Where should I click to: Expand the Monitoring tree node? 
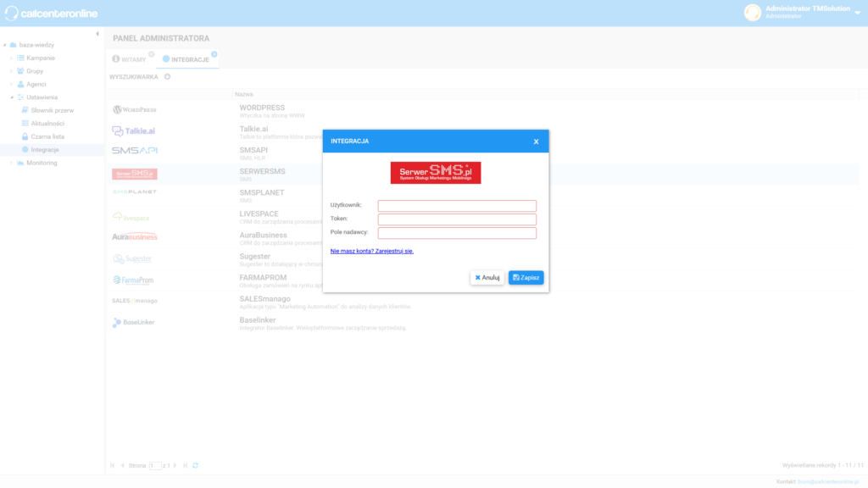click(x=12, y=163)
